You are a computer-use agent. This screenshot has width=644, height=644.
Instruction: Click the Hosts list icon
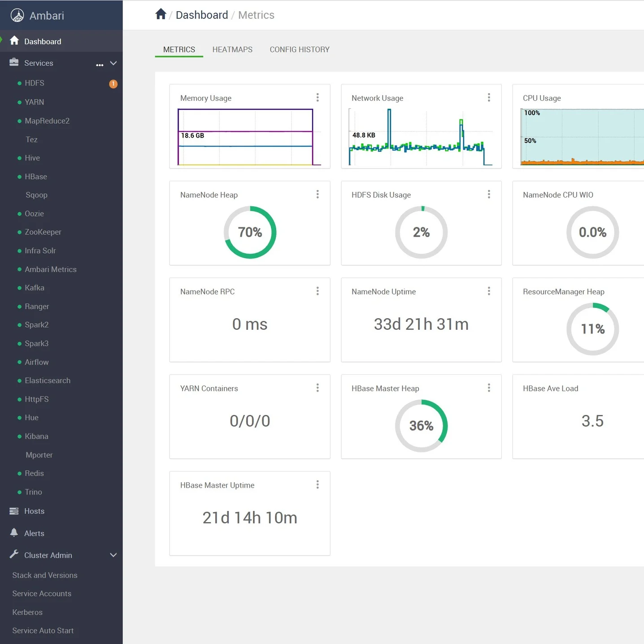point(14,511)
